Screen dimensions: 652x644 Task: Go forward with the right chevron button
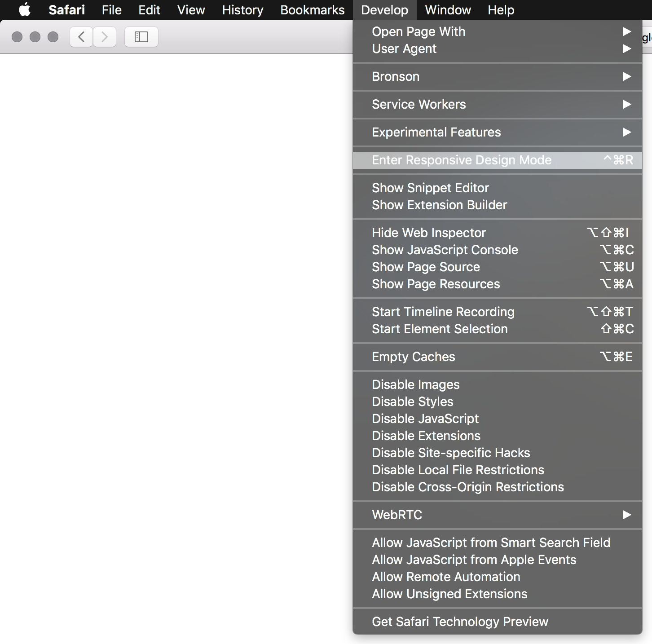tap(105, 37)
